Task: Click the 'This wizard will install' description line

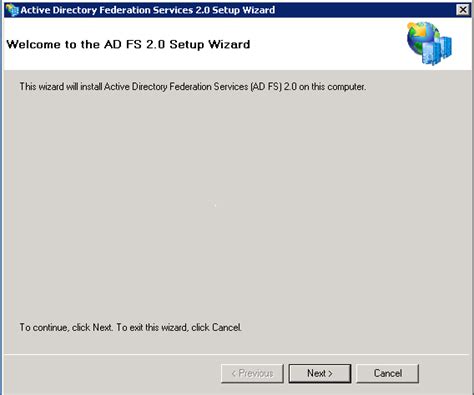Action: pos(193,87)
